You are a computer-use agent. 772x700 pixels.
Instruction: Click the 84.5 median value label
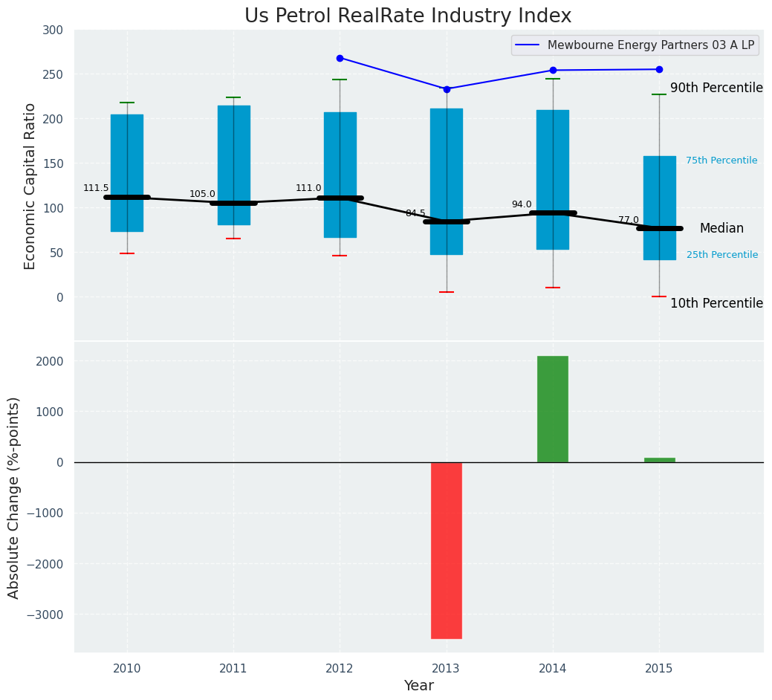click(x=415, y=213)
